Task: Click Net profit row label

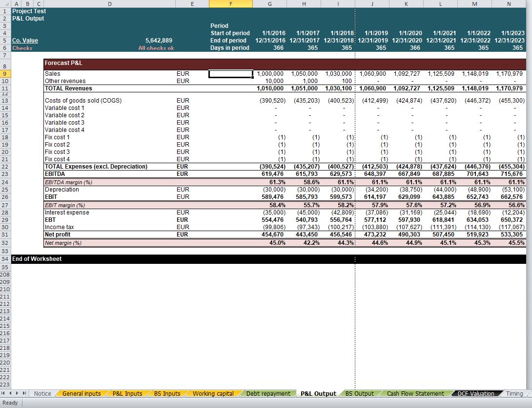Action: pos(58,235)
